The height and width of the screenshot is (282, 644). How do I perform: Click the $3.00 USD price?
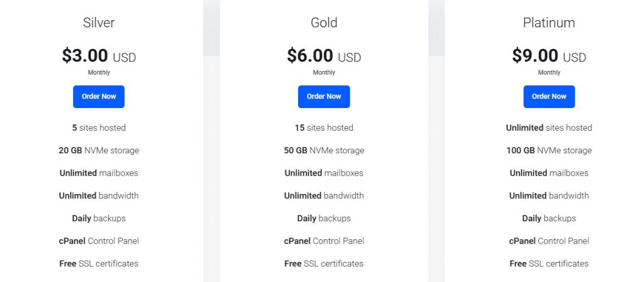99,57
